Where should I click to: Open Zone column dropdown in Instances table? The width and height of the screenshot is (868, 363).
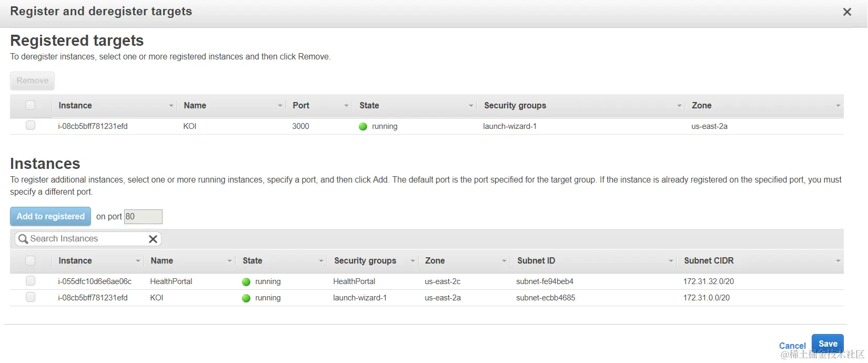[504, 261]
